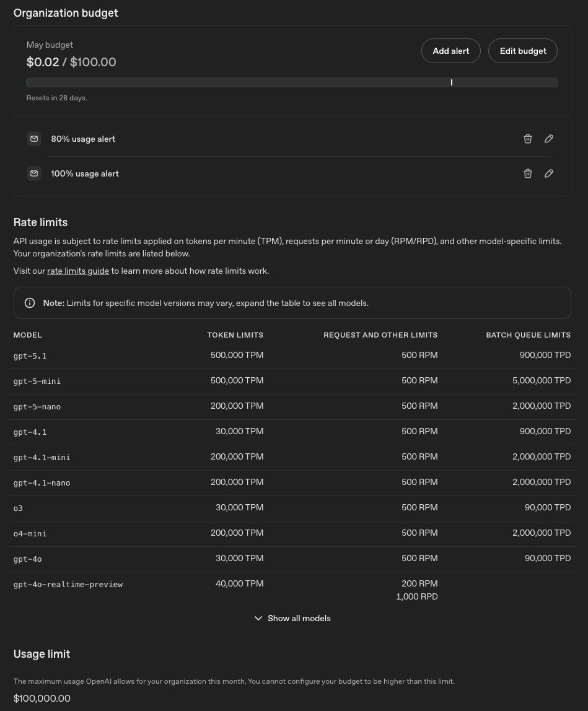The image size is (588, 711).
Task: Edit the 100% usage alert pencil
Action: 549,173
